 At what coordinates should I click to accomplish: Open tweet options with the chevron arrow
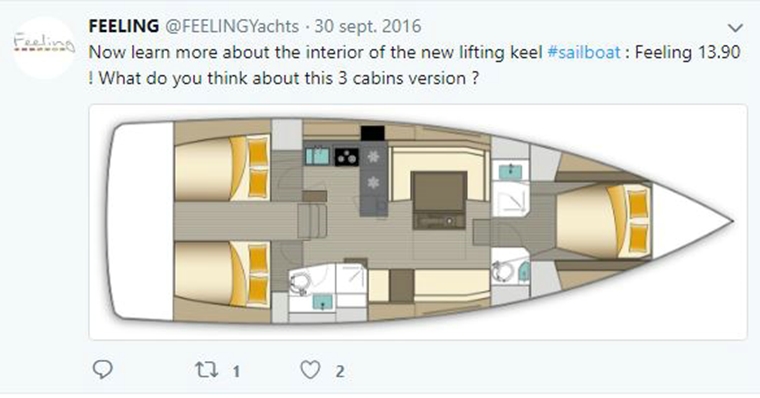735,28
